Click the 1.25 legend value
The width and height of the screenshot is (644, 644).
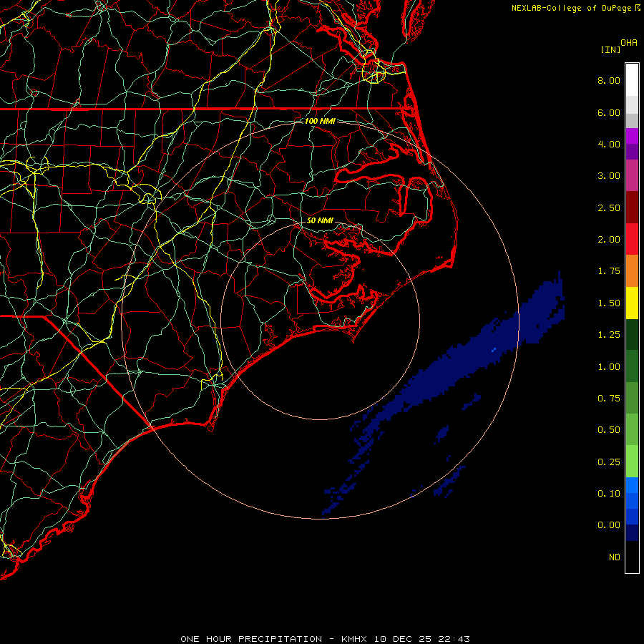(609, 335)
